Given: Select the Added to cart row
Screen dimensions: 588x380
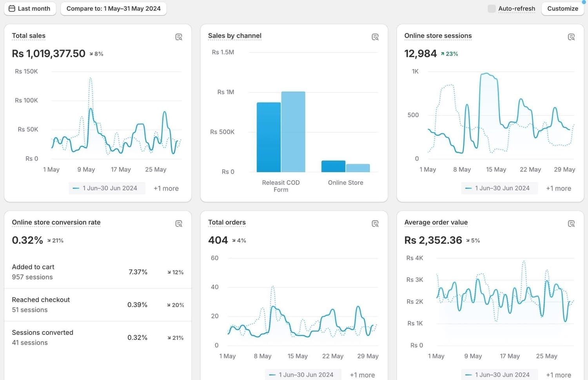Looking at the screenshot, I should pos(98,272).
